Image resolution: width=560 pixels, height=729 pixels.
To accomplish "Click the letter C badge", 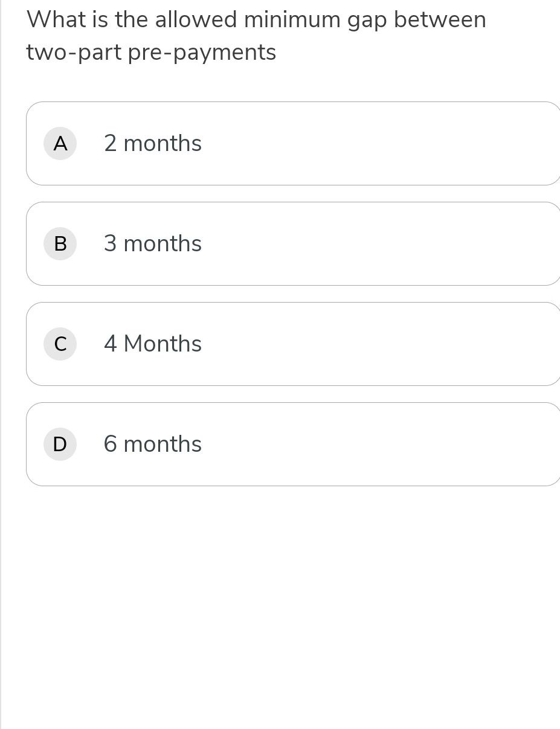I will 60,344.
